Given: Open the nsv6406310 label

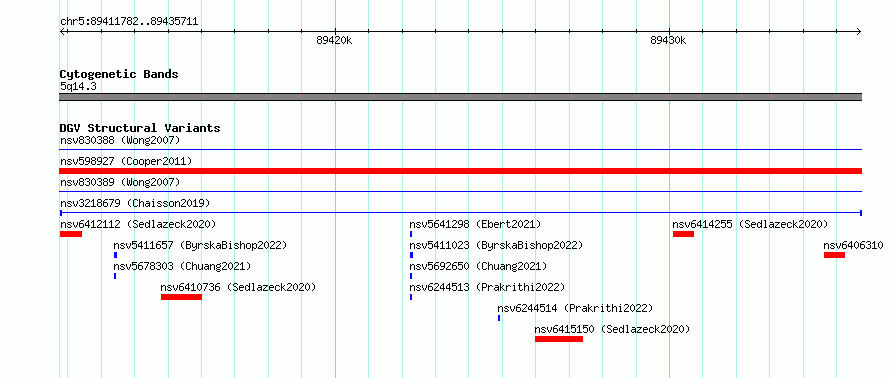Looking at the screenshot, I should point(853,245).
